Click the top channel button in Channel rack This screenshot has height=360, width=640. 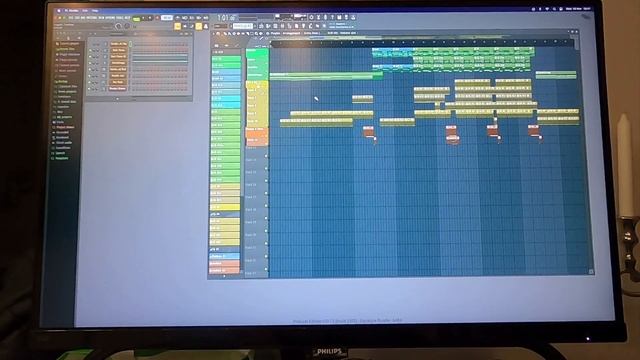pos(118,43)
